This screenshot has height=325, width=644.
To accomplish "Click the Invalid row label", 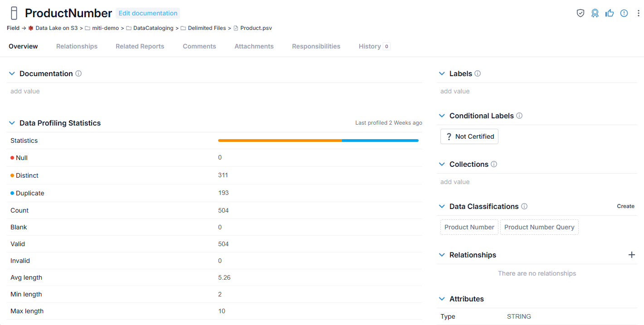I will tap(20, 261).
